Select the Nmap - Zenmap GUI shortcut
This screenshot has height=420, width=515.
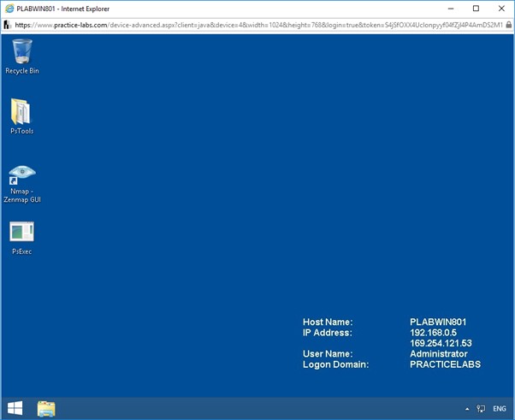(x=22, y=184)
